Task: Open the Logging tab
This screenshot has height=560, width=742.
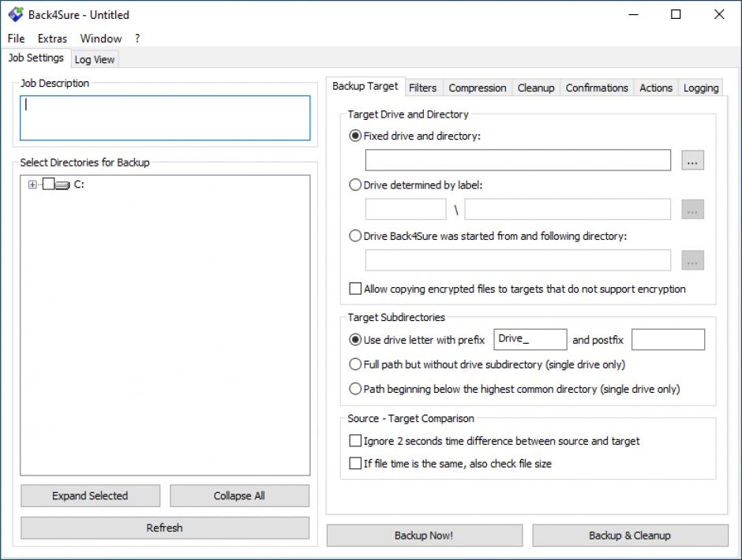Action: click(x=701, y=88)
